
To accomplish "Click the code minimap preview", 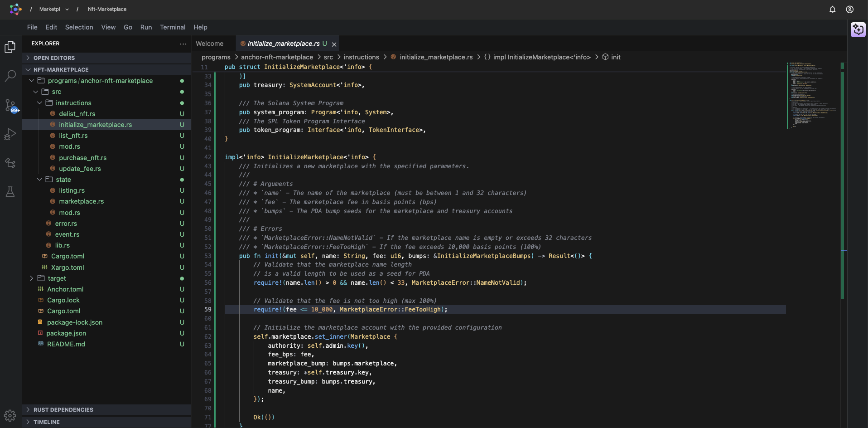I will (813, 95).
